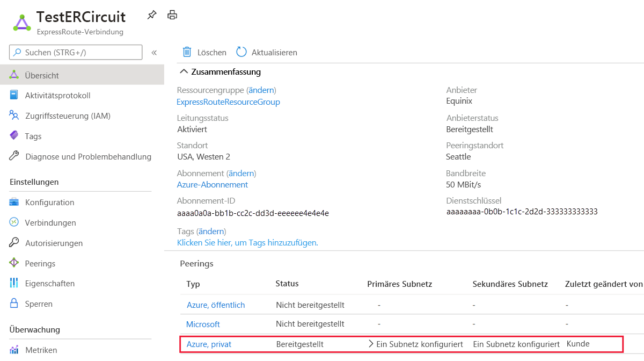Click the Tags icon in sidebar
The width and height of the screenshot is (644, 361).
pos(14,136)
